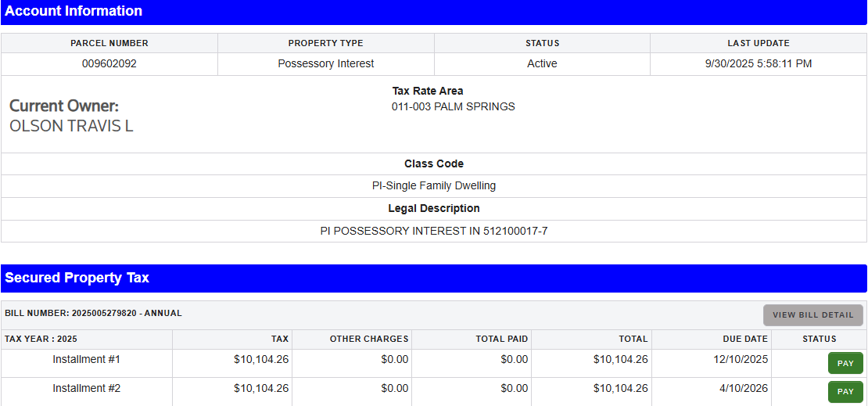The image size is (868, 406).
Task: Click the Secured Property Tax section header
Action: pyautogui.click(x=77, y=278)
